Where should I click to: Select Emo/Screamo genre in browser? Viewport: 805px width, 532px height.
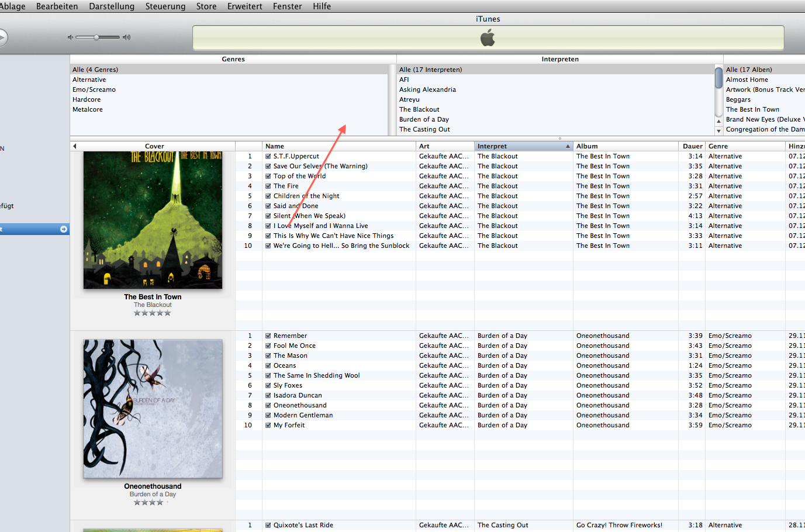[x=229, y=89]
